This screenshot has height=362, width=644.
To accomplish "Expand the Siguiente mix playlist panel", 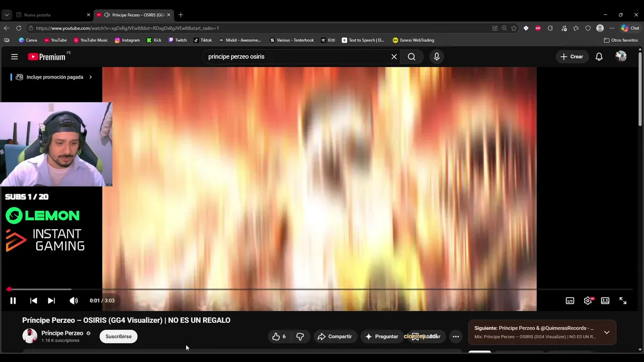I will pos(607,332).
